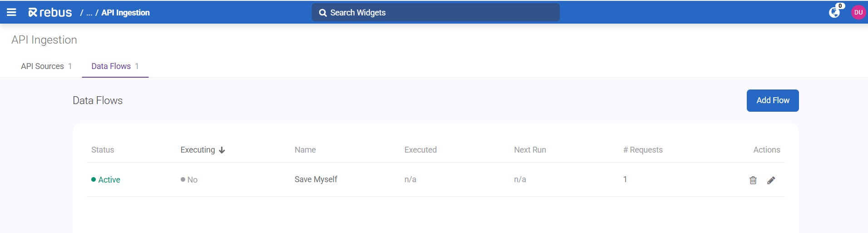Image resolution: width=868 pixels, height=233 pixels.
Task: Expand the breadcrumb ellipsis
Action: tap(89, 13)
